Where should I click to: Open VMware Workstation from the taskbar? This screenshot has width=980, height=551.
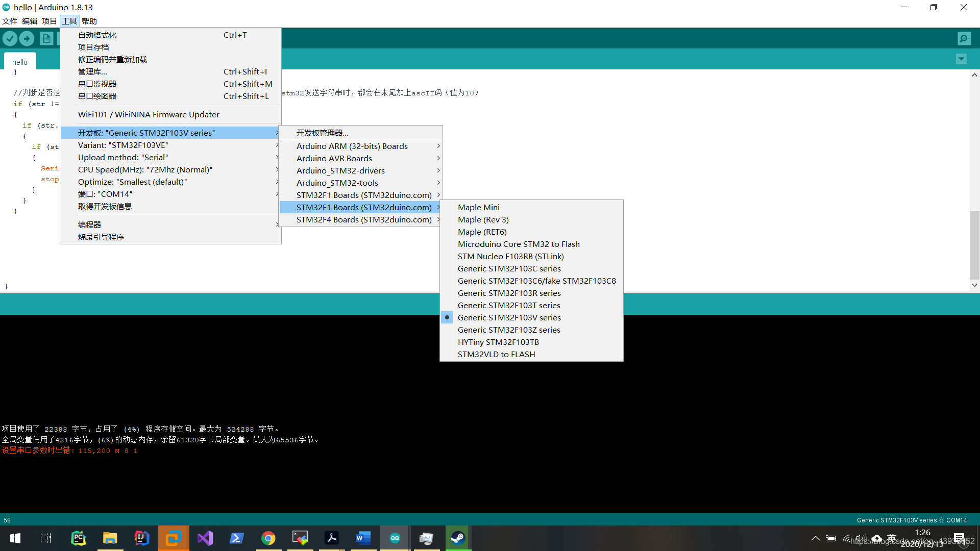[x=174, y=538]
